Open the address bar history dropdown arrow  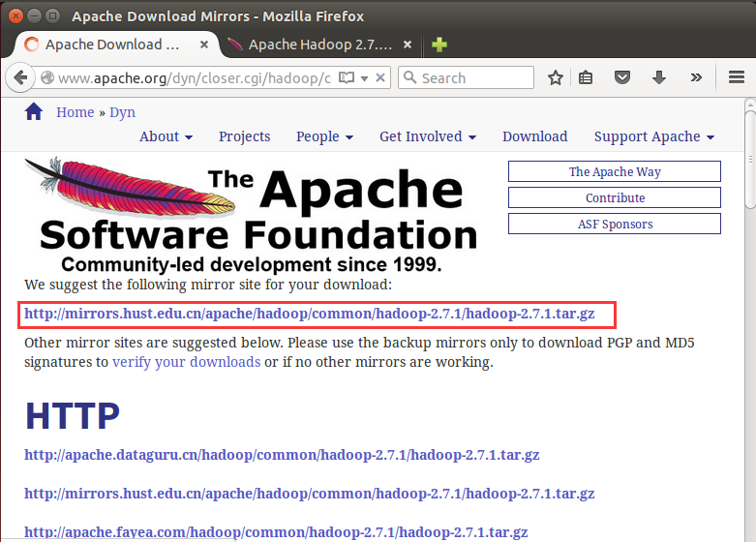pos(365,78)
